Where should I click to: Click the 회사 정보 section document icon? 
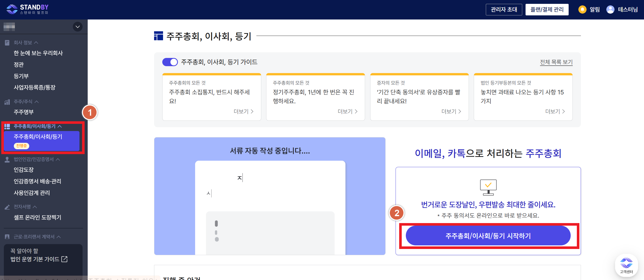[x=7, y=43]
